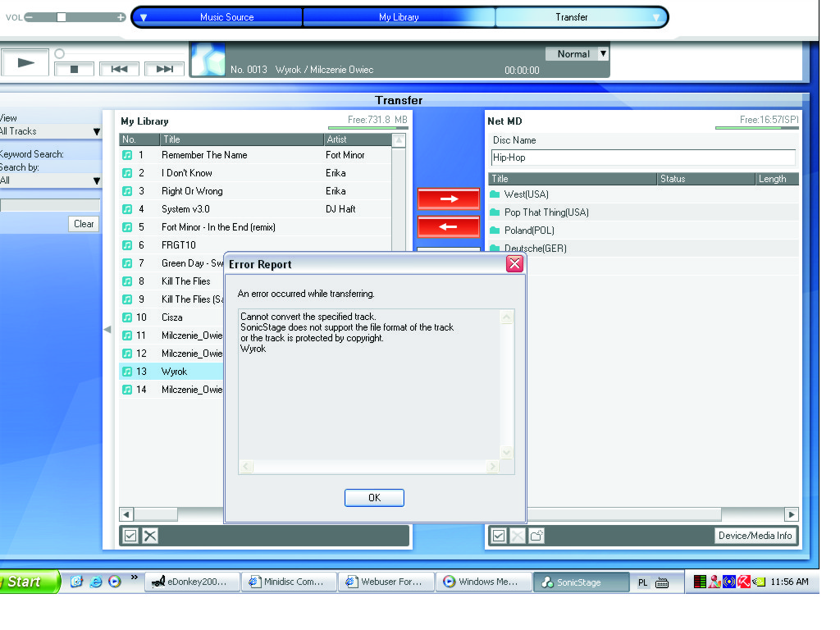Transfer tracks to Net MD with right arrow
Viewport: 840px width, 630px height.
(449, 199)
